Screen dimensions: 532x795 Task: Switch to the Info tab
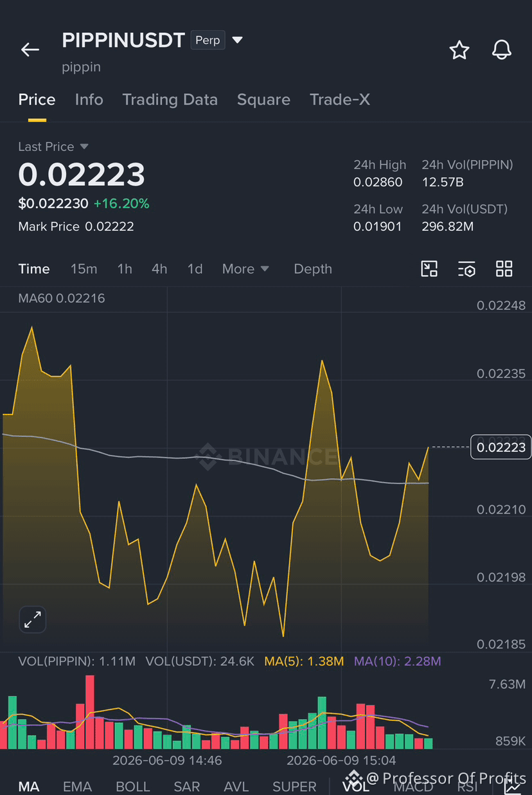(x=89, y=100)
